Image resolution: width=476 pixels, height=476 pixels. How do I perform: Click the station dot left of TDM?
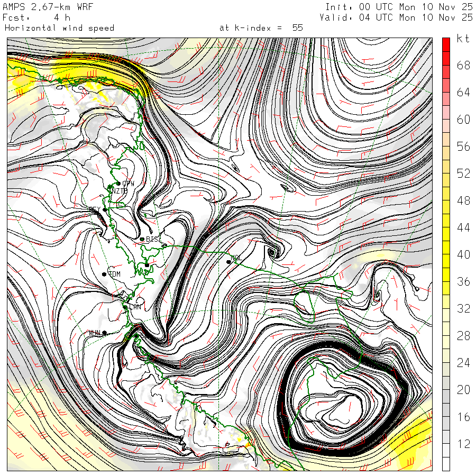point(104,274)
